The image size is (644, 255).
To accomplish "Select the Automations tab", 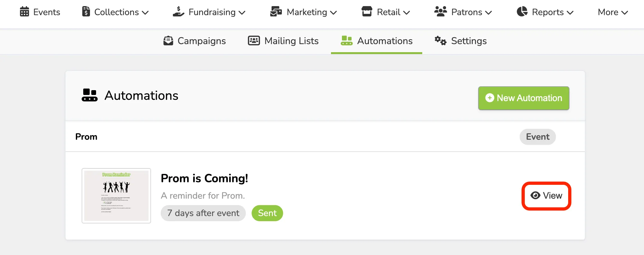I will (x=377, y=41).
